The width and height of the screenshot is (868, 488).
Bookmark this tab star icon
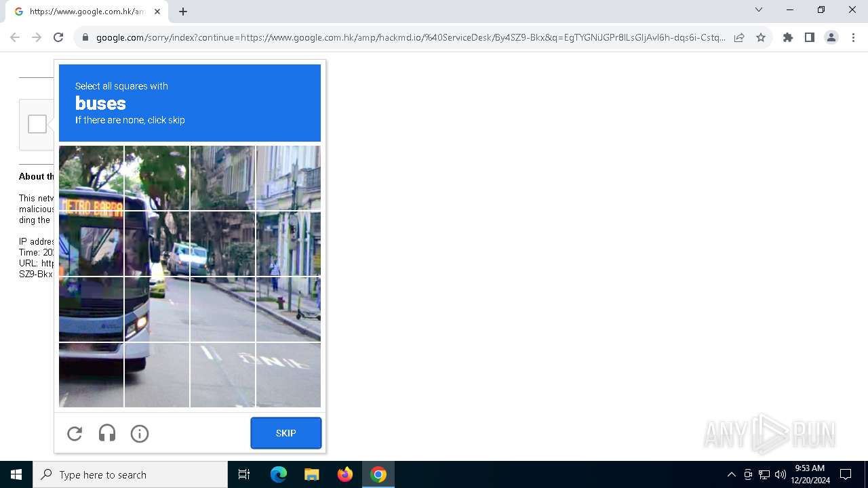761,37
